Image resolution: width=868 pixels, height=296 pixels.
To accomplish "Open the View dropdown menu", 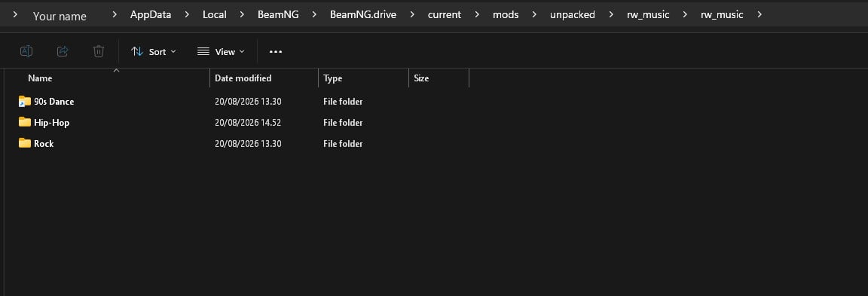I will 221,51.
